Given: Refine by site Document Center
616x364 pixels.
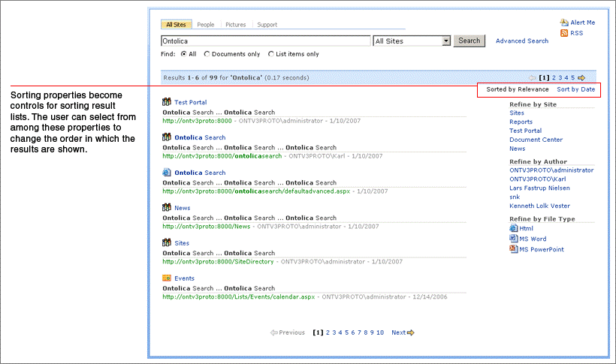Looking at the screenshot, I should tap(536, 140).
